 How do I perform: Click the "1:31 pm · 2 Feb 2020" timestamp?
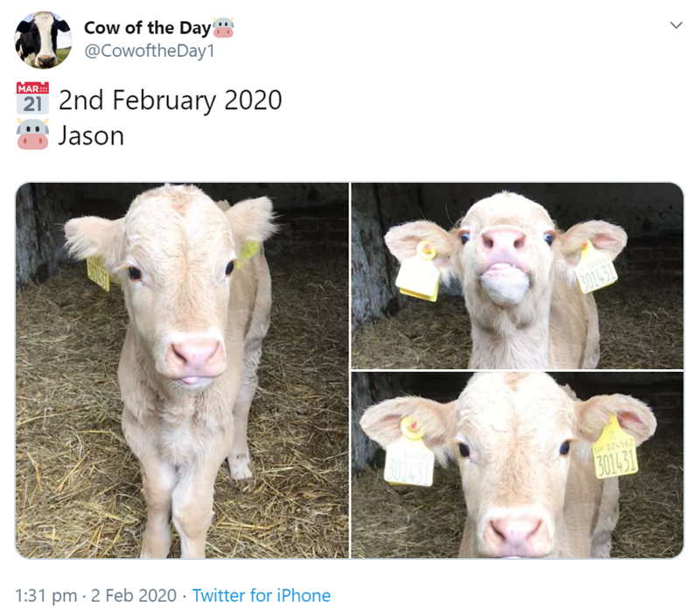pos(94,596)
